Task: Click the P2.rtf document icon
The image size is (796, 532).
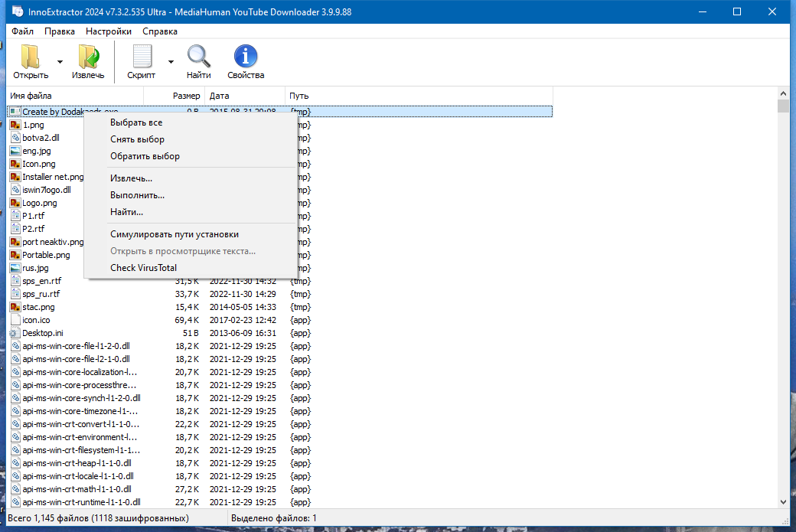Action: click(15, 229)
